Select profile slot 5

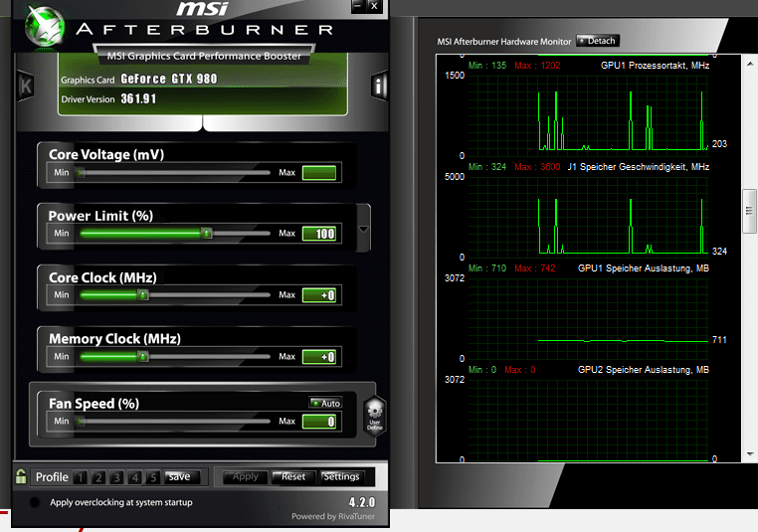point(153,477)
